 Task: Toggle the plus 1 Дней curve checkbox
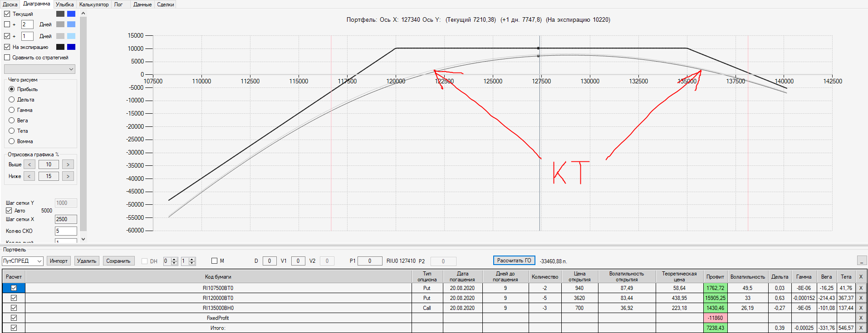[x=7, y=36]
